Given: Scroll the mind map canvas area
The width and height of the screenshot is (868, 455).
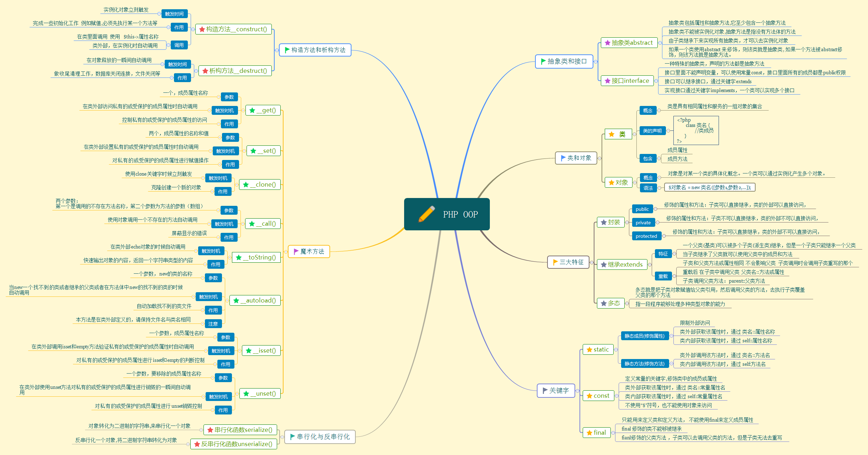Looking at the screenshot, I should (x=434, y=227).
